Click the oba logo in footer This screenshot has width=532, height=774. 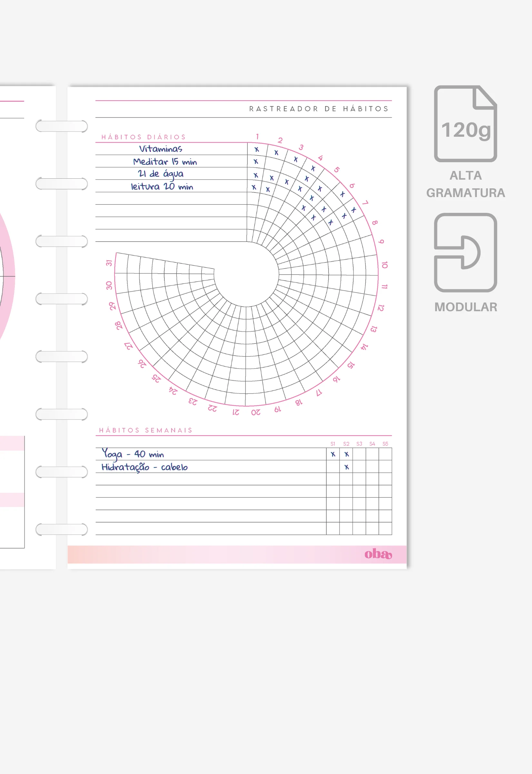[x=378, y=554]
